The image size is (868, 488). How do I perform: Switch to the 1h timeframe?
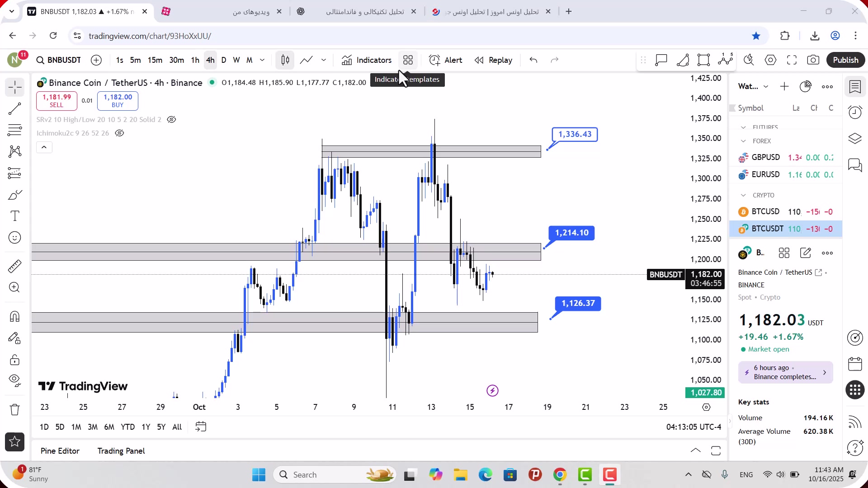195,60
